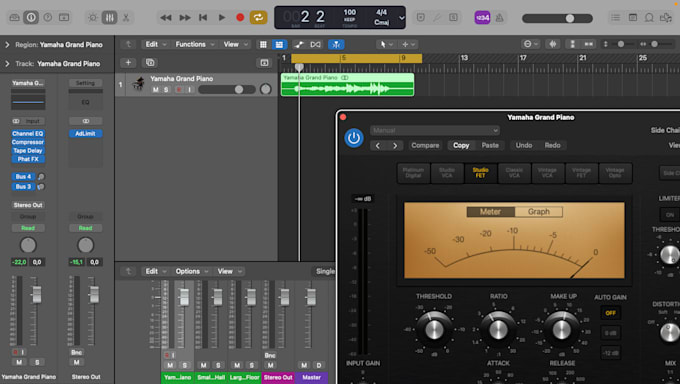The height and width of the screenshot is (384, 680).
Task: Open AdLimit plug-in on Stereo Out
Action: coord(85,134)
